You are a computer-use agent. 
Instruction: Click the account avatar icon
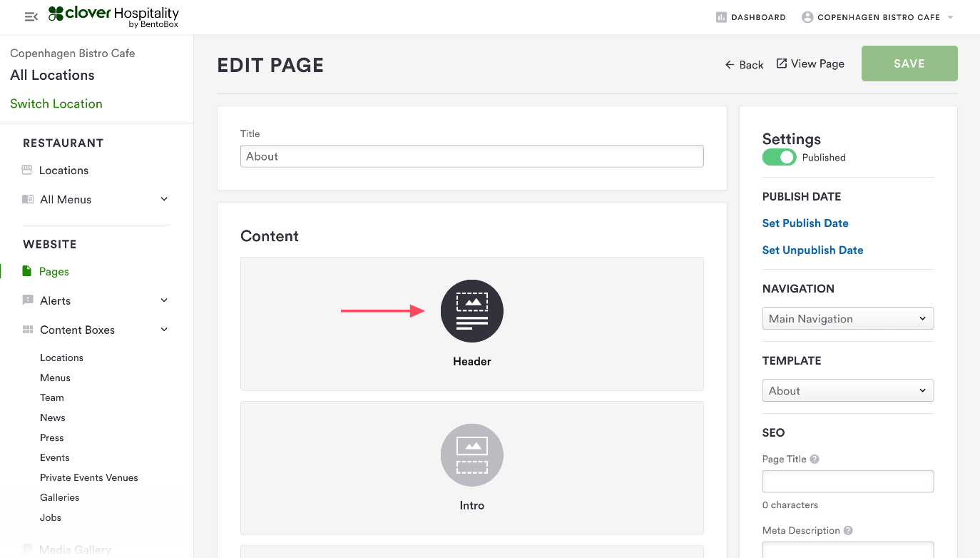[x=807, y=17]
